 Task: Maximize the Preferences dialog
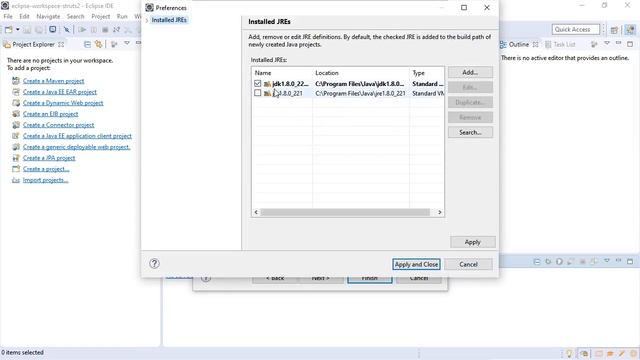pos(464,7)
